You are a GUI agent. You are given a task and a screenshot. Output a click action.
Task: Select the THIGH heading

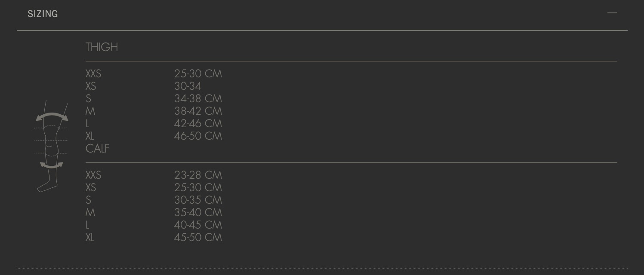102,47
